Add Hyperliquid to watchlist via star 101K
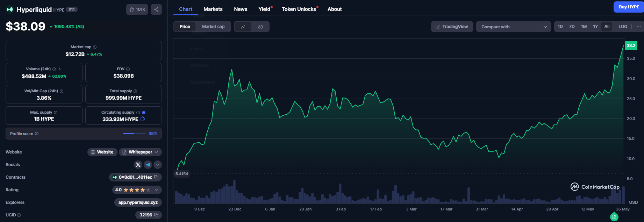The image size is (644, 222). pyautogui.click(x=137, y=9)
